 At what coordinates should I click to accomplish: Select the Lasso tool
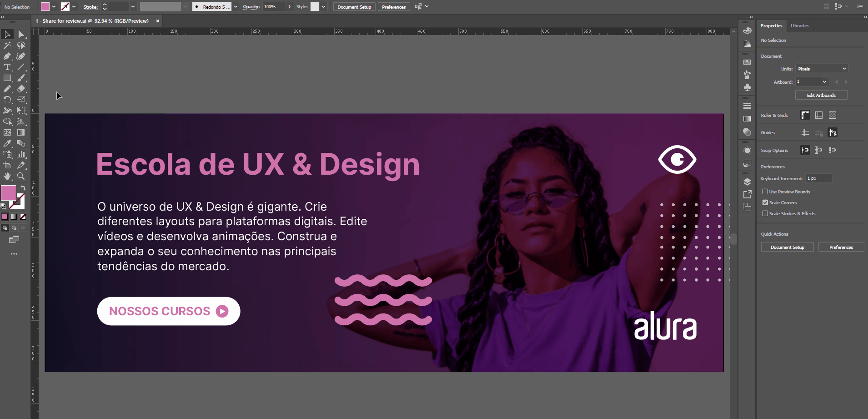click(x=21, y=45)
